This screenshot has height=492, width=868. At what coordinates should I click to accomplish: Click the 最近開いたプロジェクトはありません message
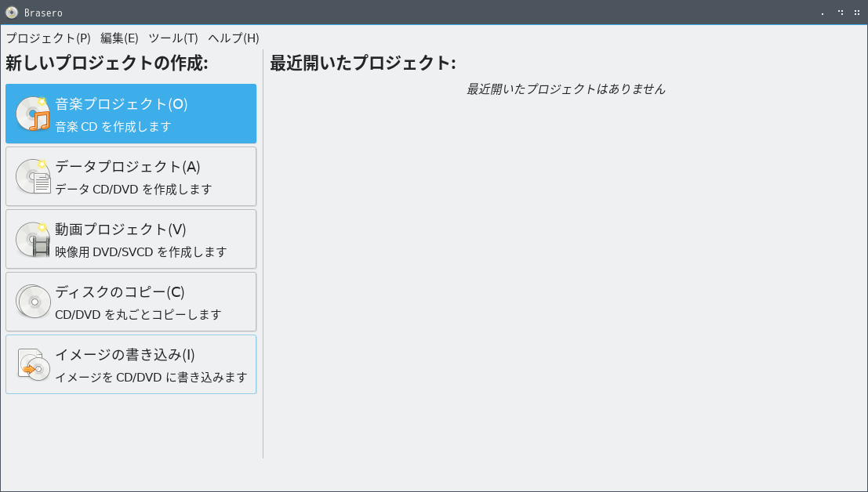[x=566, y=89]
